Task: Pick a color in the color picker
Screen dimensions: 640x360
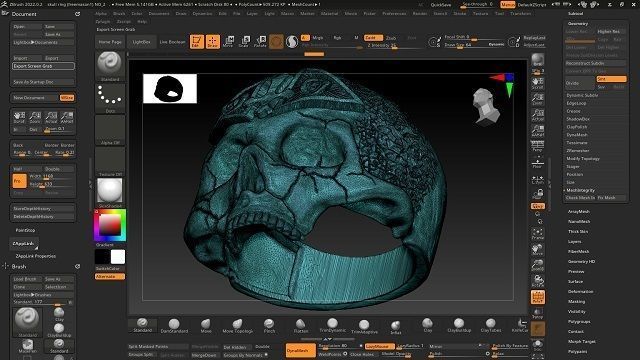Action: point(110,225)
